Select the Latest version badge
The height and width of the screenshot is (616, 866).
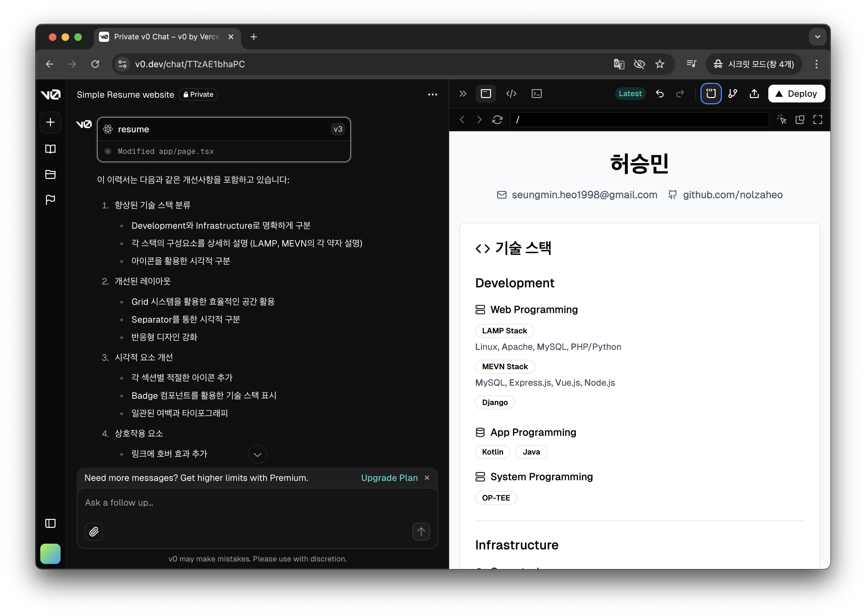click(630, 94)
